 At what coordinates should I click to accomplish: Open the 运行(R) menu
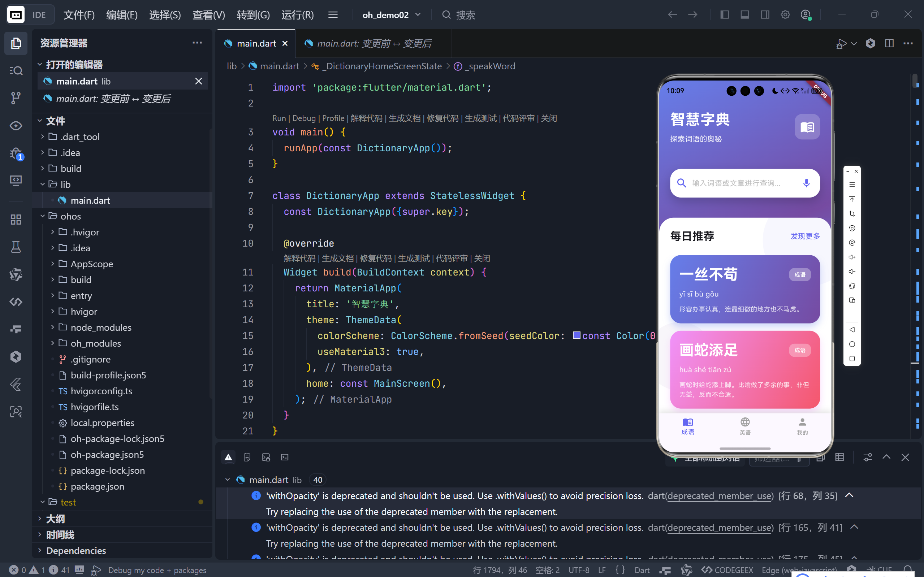pos(297,15)
